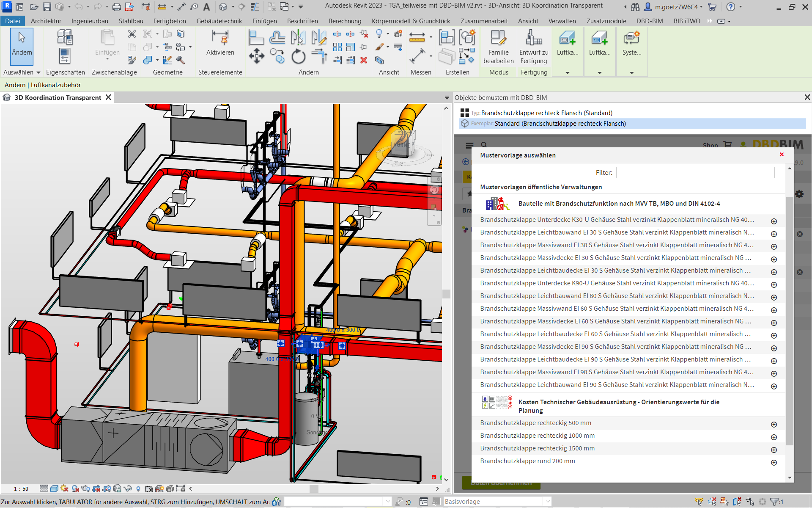Open the view tabs list dropdown arrow
The height and width of the screenshot is (508, 812).
tap(447, 98)
